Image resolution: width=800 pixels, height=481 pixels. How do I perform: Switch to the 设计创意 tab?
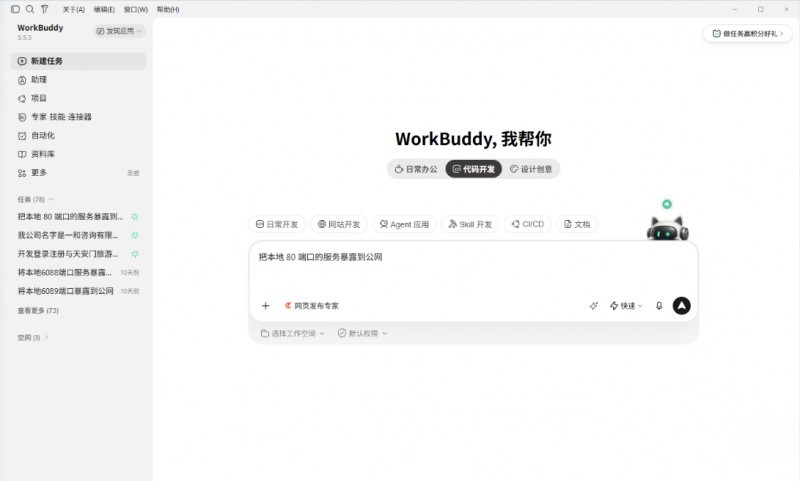coord(531,169)
